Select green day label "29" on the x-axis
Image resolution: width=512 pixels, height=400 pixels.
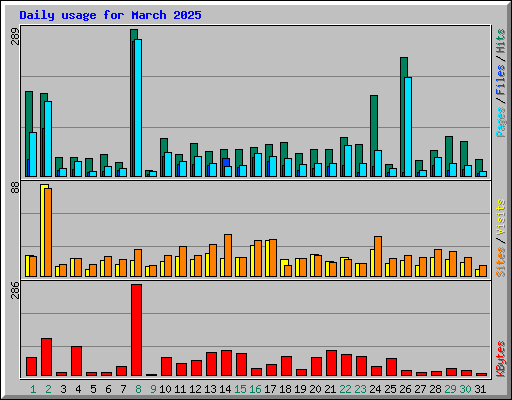450,389
